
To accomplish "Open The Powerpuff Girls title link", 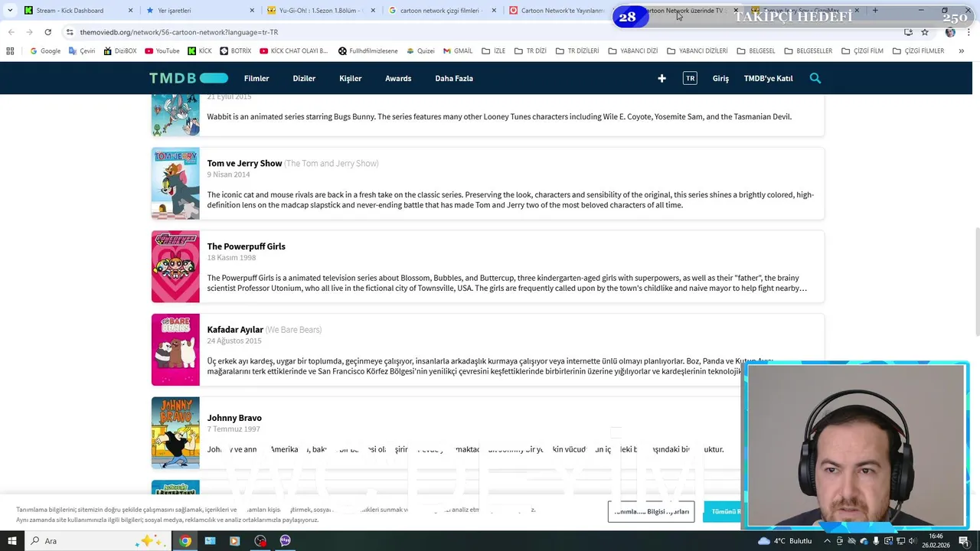I will click(x=246, y=246).
